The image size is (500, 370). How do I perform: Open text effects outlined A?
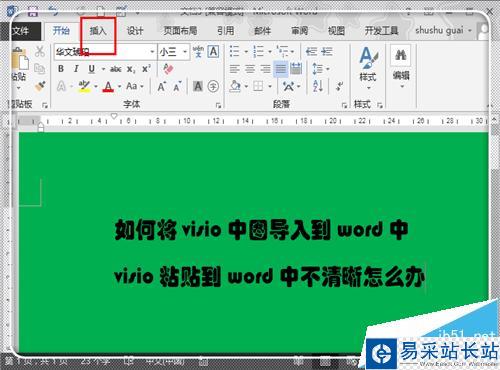click(61, 87)
